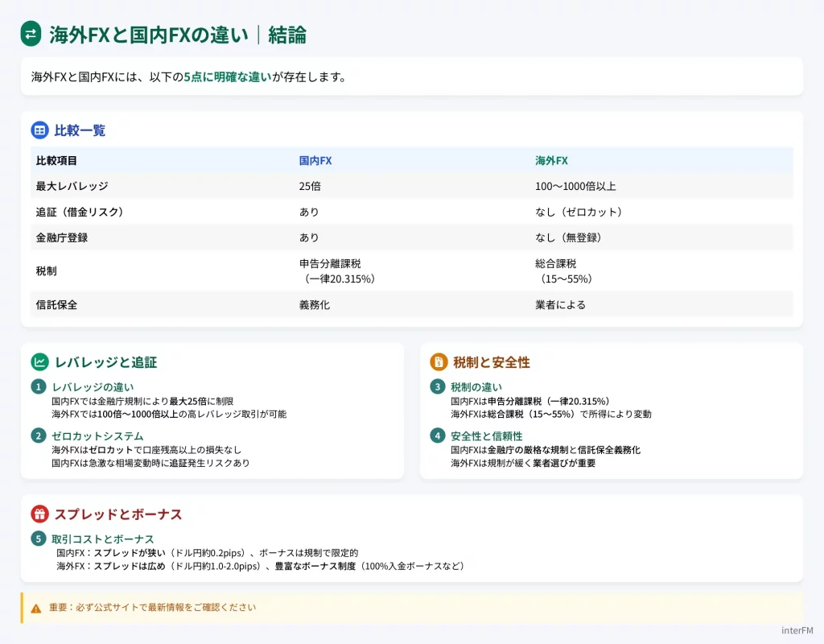Expand the レバレッジと追証 panel heading
Image resolution: width=824 pixels, height=644 pixels.
106,361
